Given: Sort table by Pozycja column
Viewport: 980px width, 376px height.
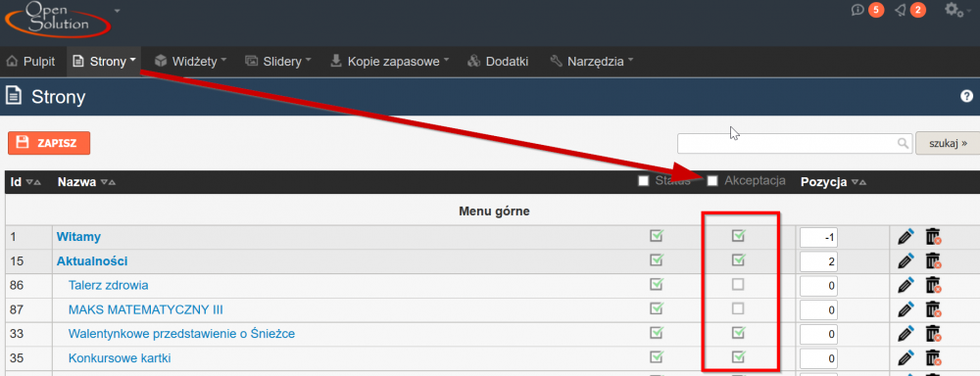Looking at the screenshot, I should [x=833, y=182].
